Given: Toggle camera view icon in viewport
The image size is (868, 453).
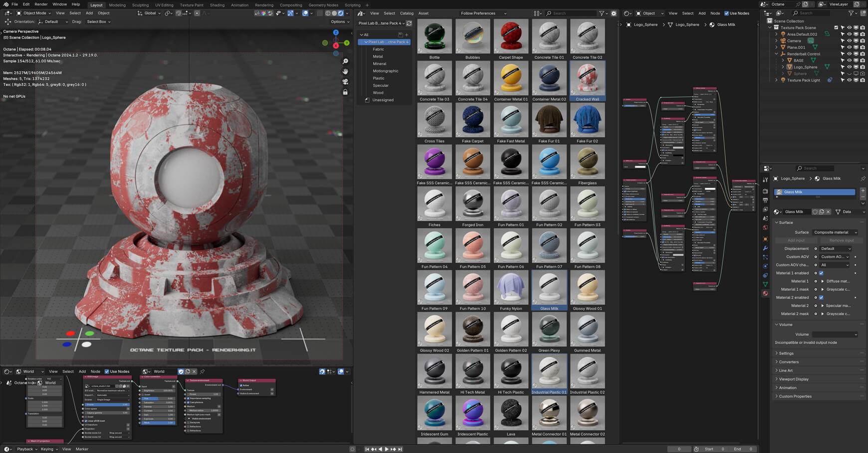Looking at the screenshot, I should 345,82.
